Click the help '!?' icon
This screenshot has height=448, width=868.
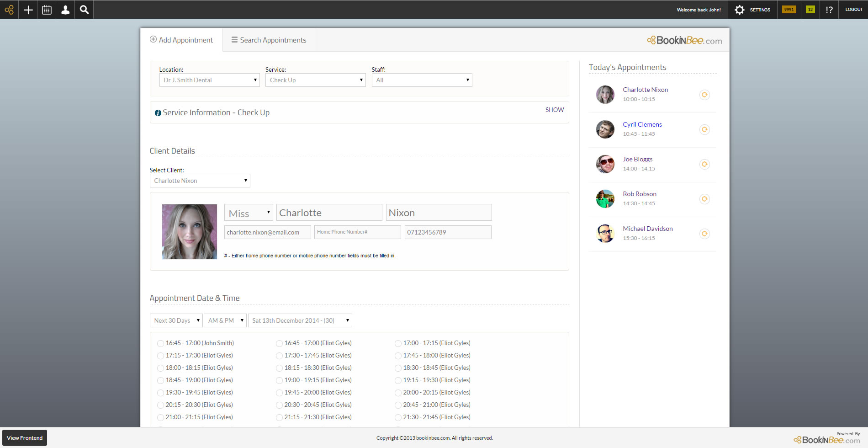pos(829,10)
